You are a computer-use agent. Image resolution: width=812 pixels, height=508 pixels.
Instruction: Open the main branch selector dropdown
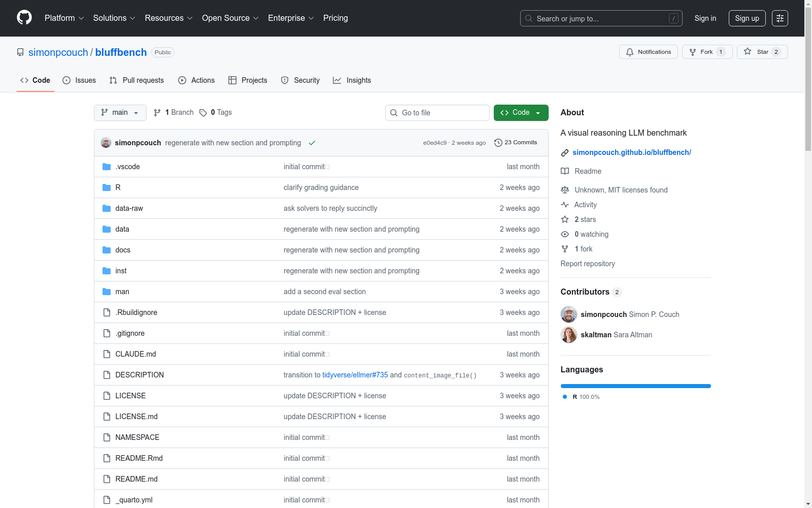coord(120,113)
